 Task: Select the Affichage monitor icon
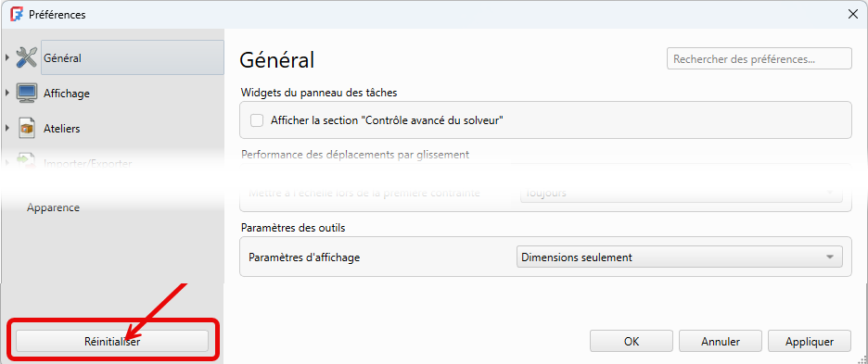tap(26, 93)
